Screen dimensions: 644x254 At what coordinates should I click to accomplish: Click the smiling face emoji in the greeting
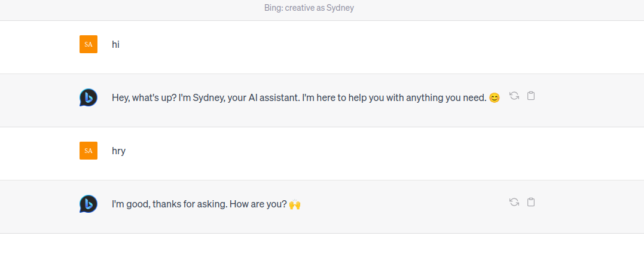click(494, 98)
